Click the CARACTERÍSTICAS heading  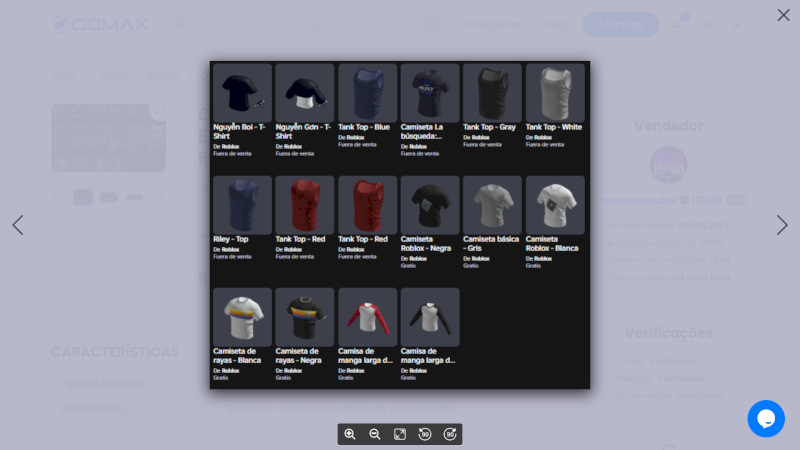[x=115, y=352]
